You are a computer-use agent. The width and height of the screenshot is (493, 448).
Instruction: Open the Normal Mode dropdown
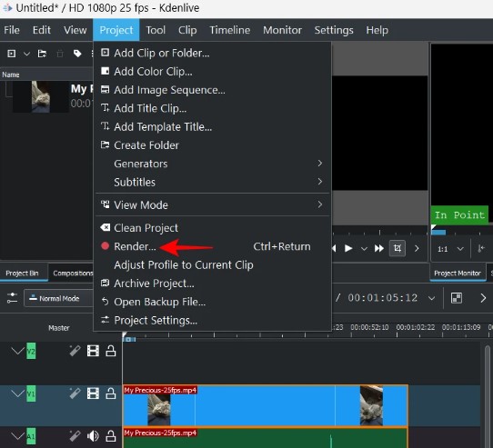click(x=58, y=298)
